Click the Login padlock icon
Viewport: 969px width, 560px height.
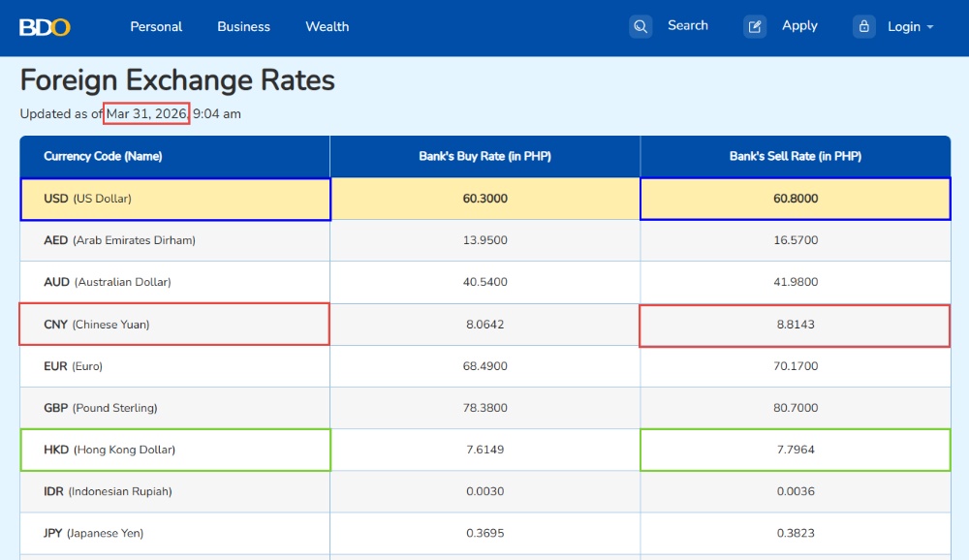tap(864, 26)
